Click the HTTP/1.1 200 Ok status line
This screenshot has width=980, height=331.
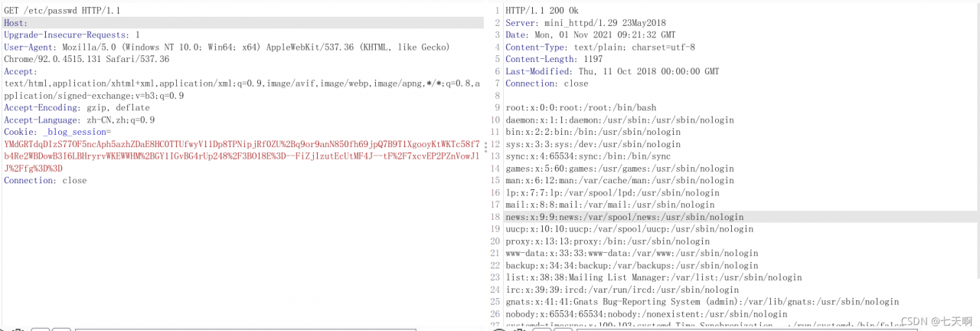543,11
